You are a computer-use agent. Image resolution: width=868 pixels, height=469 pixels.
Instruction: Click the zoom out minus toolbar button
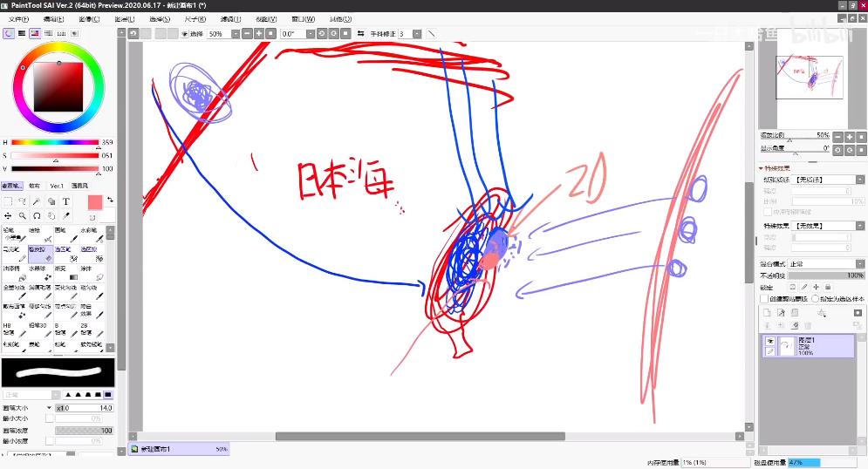point(247,34)
